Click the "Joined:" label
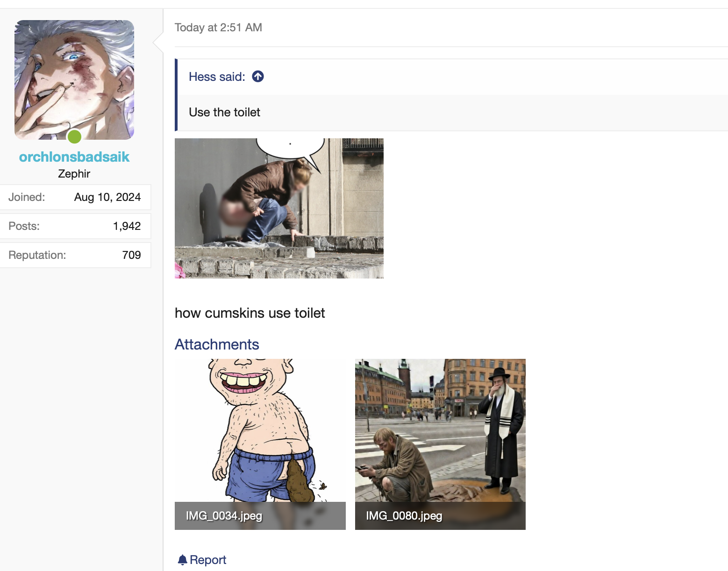This screenshot has width=728, height=571. point(27,197)
